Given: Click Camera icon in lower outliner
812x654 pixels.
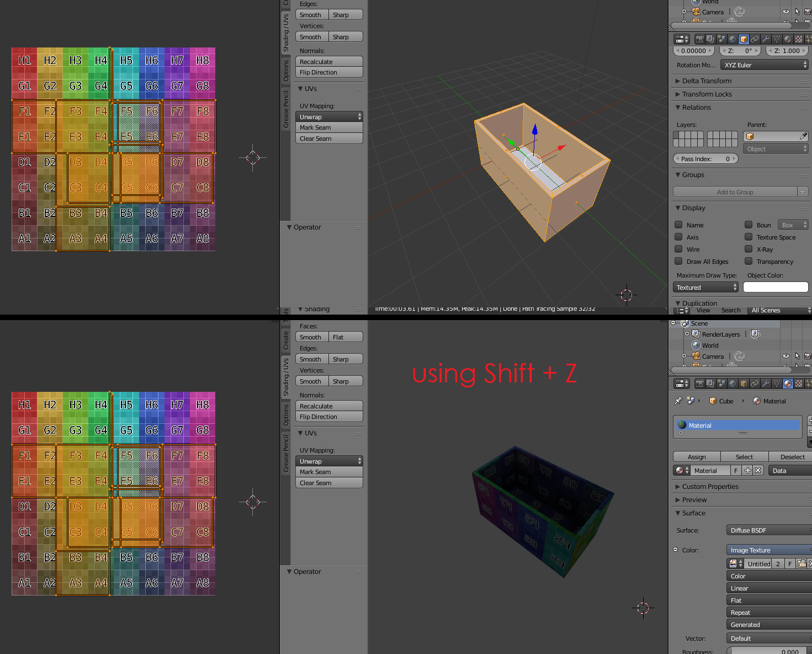Looking at the screenshot, I should click(x=696, y=356).
